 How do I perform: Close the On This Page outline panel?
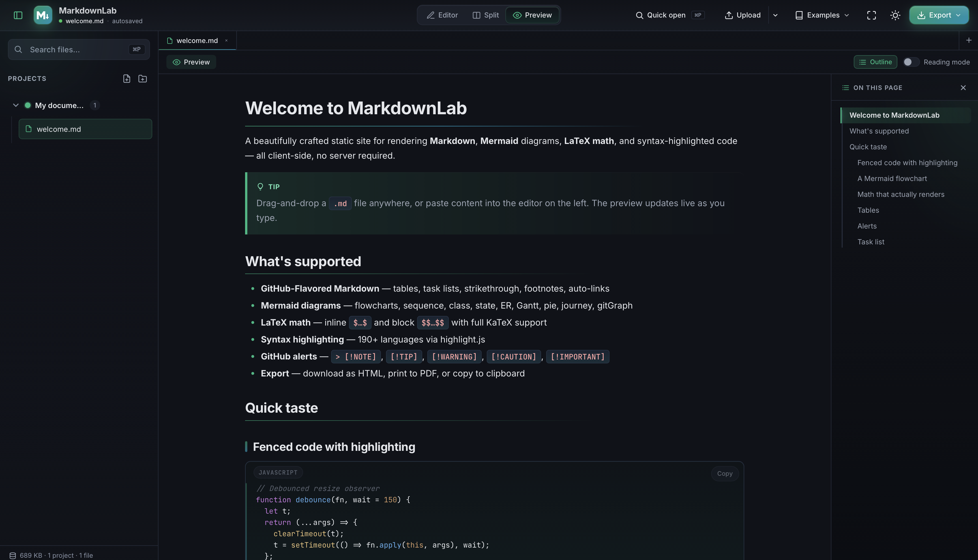pos(963,88)
